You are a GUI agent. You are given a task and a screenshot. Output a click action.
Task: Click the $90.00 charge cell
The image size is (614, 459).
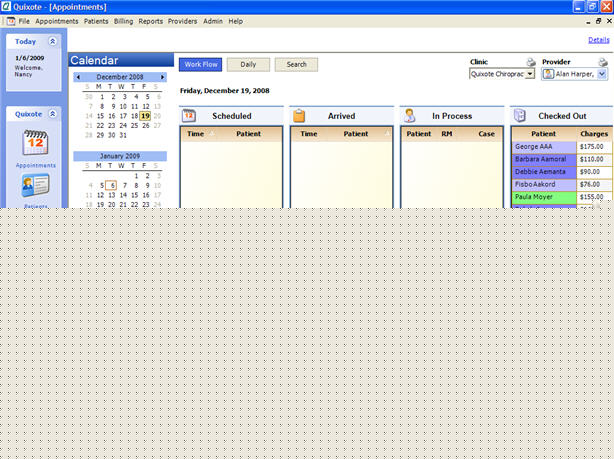(594, 172)
